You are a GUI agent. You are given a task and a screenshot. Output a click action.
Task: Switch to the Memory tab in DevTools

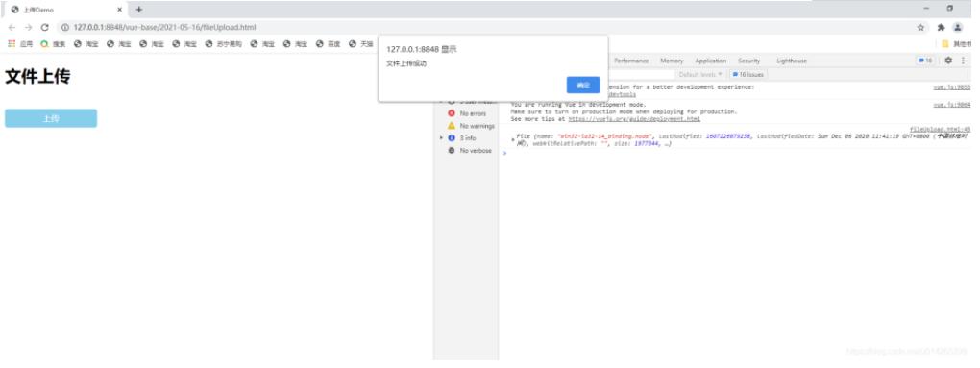[672, 61]
